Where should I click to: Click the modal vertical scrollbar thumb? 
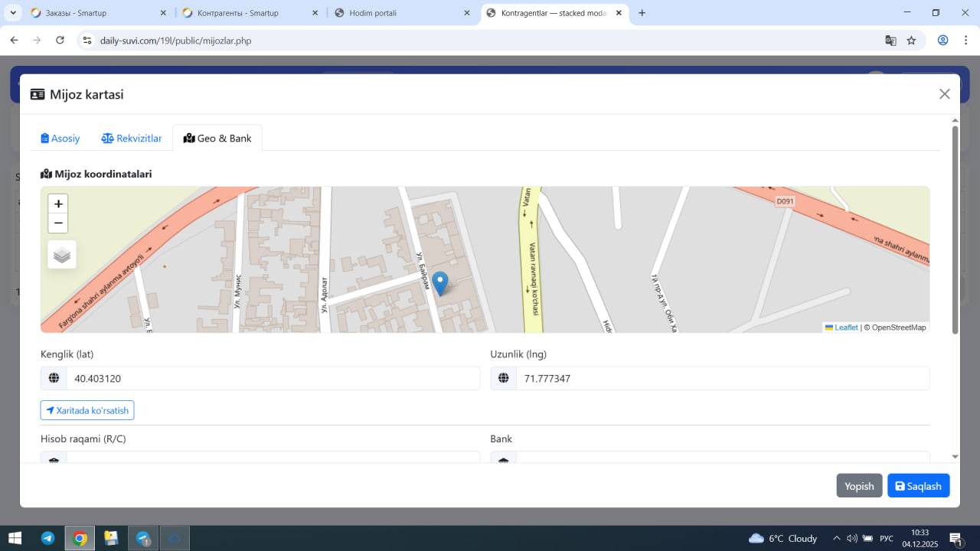[955, 230]
